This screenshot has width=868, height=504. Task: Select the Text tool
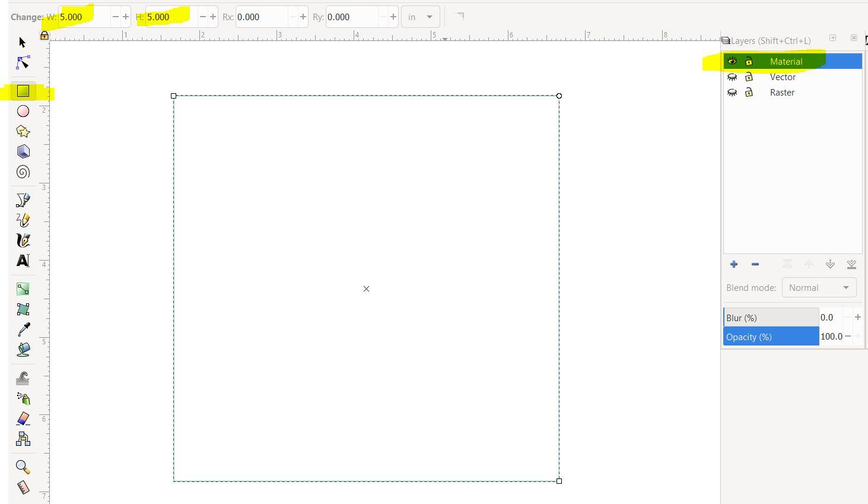pyautogui.click(x=23, y=261)
